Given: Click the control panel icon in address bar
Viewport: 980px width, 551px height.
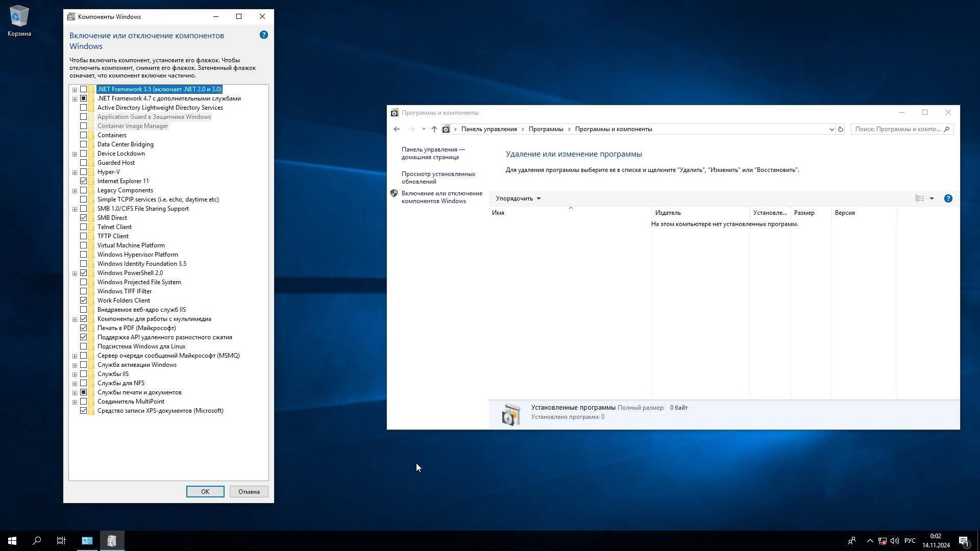Looking at the screenshot, I should (x=446, y=129).
